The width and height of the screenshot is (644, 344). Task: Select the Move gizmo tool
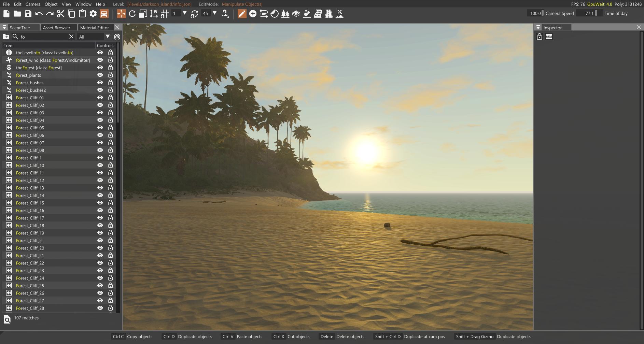(121, 14)
